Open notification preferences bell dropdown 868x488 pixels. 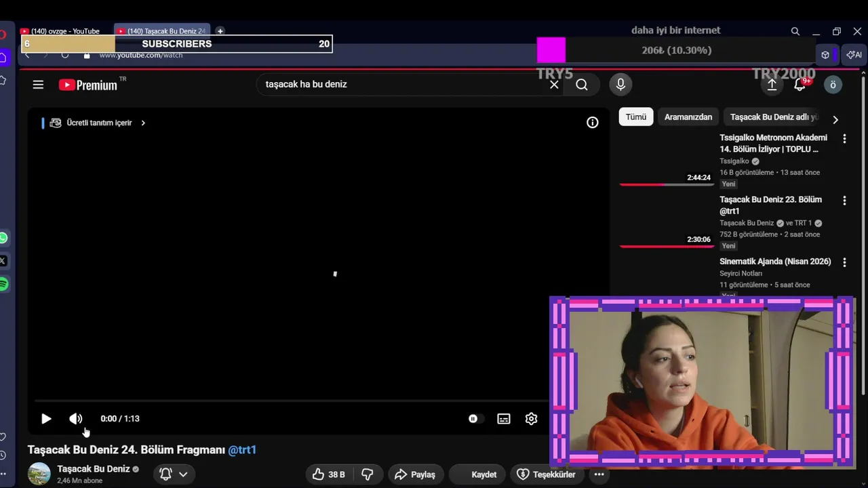(174, 474)
